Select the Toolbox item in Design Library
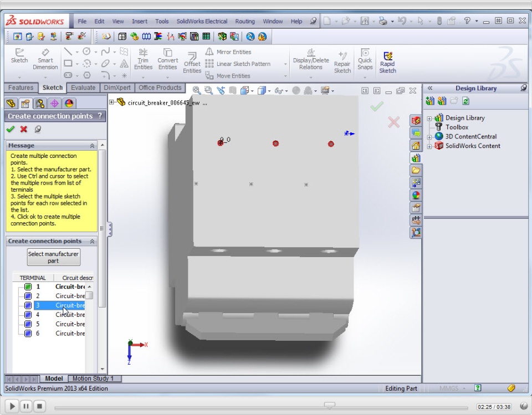The image size is (532, 415). click(457, 127)
